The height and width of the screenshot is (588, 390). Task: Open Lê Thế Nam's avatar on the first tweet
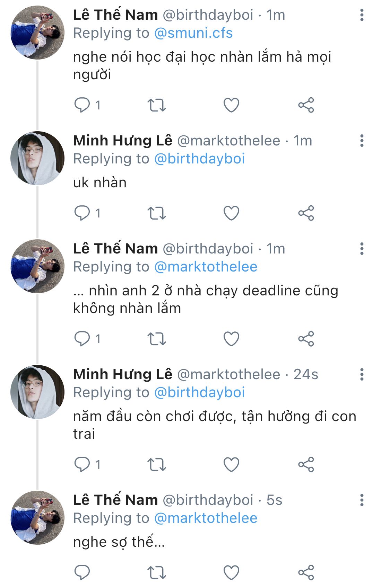(37, 33)
